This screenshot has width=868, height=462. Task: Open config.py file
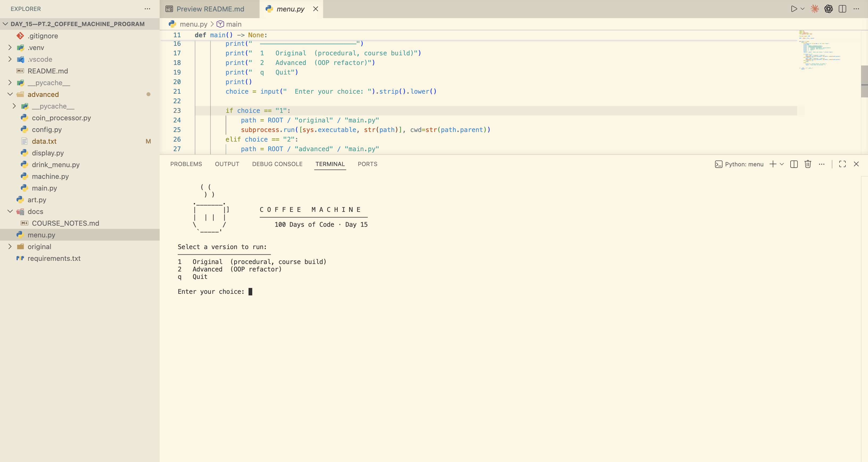tap(80, 129)
